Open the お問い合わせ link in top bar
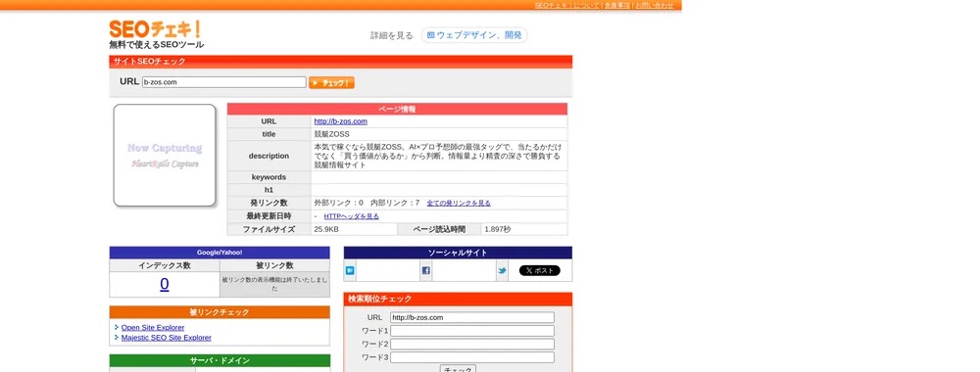Screen dimensions: 980x372 655,5
